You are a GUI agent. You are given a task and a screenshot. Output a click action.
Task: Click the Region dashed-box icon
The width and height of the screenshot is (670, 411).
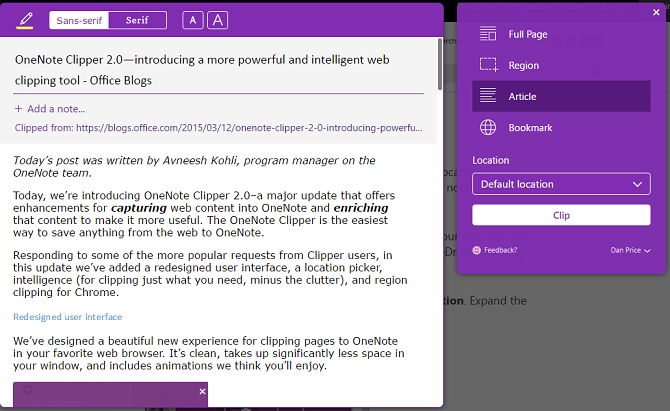point(488,65)
